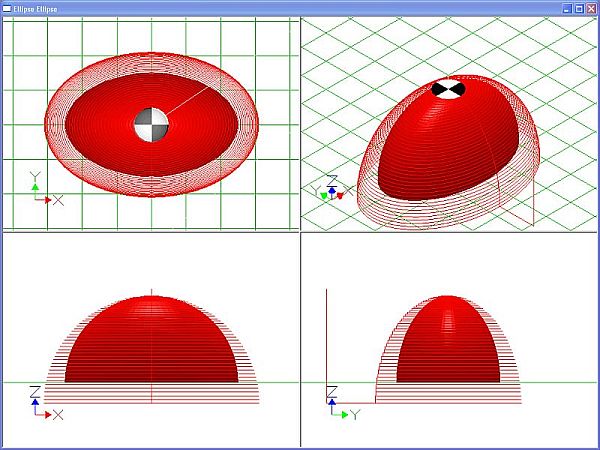600x450 pixels.
Task: Click the XY axis indicator in top view
Action: [43, 191]
